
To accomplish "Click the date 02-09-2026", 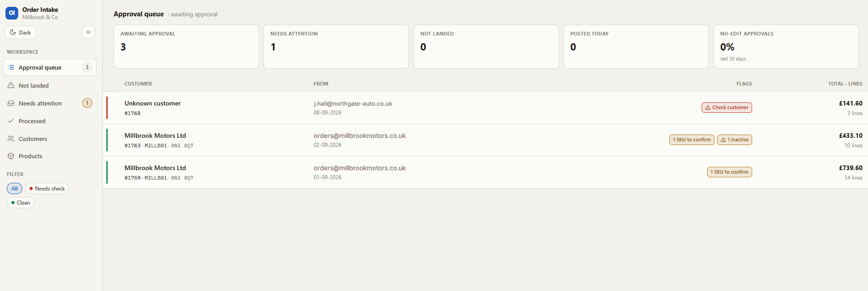I will (x=328, y=145).
